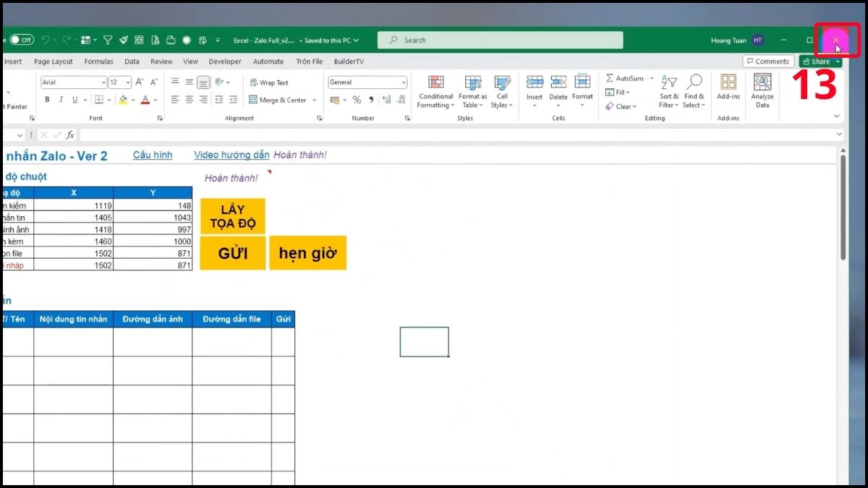
Task: Click the yellow GỬI button
Action: pos(233,253)
